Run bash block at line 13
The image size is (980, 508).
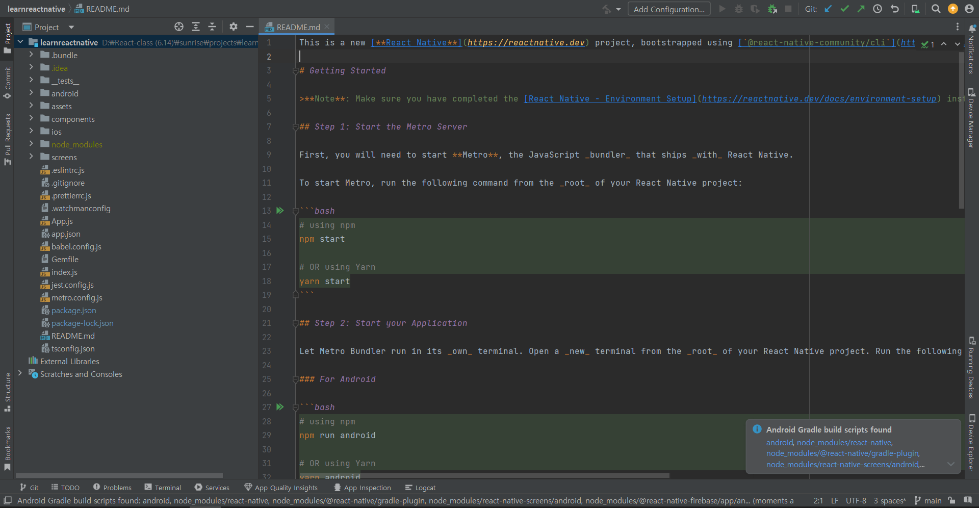pyautogui.click(x=280, y=211)
